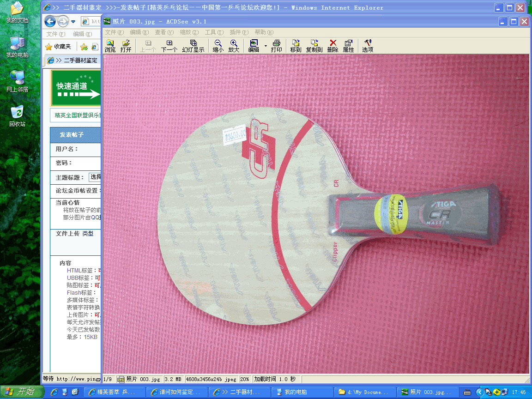The width and height of the screenshot is (532, 399).
Task: Open the 缩放 menu in ACDSee
Action: (189, 32)
